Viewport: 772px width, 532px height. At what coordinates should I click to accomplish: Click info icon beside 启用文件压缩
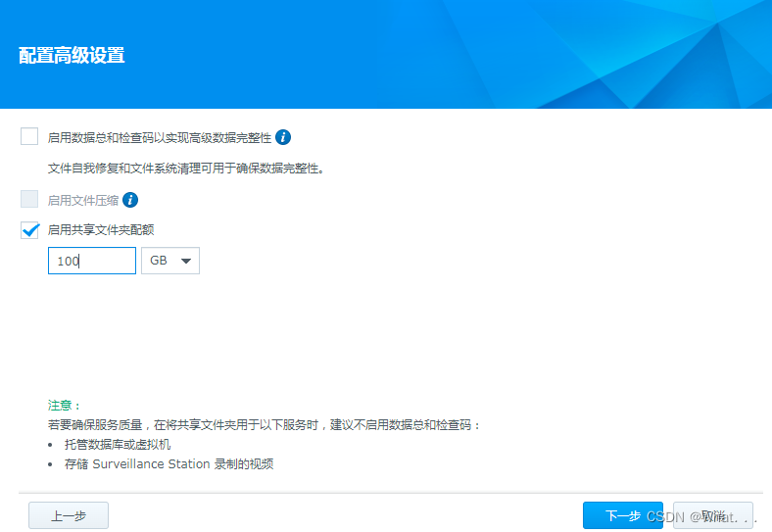[x=130, y=200]
